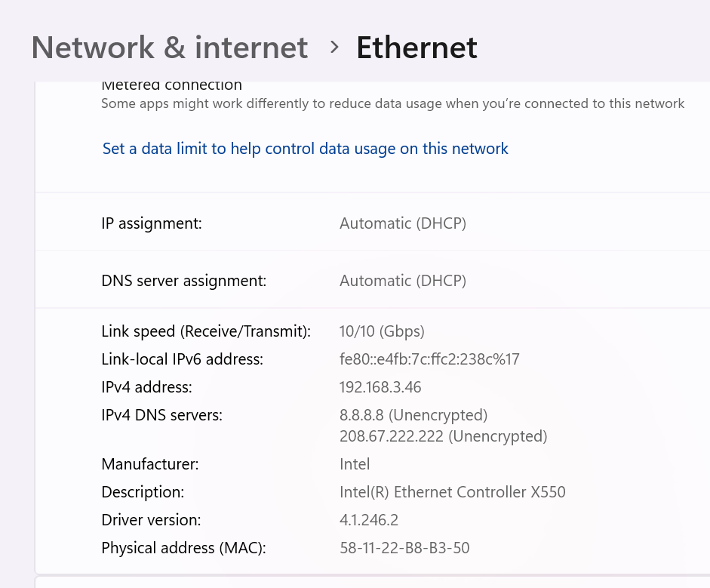
Task: Click the Manufacturer value Intel
Action: pyautogui.click(x=355, y=464)
